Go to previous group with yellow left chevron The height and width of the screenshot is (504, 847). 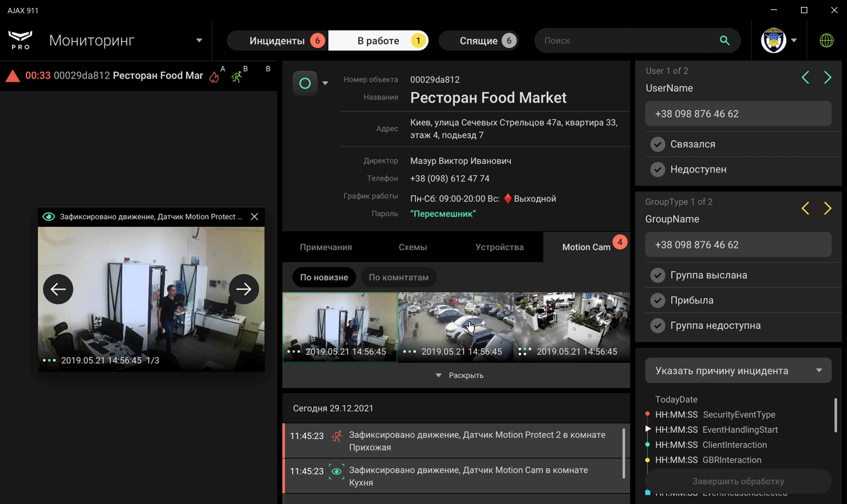click(805, 209)
